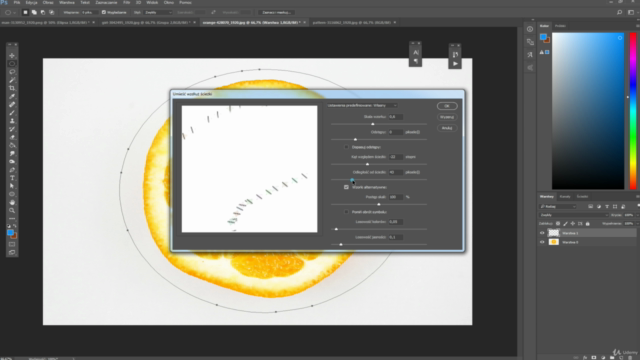Select the Healing Brush tool
Screen dimensions: 640x360
[12, 104]
